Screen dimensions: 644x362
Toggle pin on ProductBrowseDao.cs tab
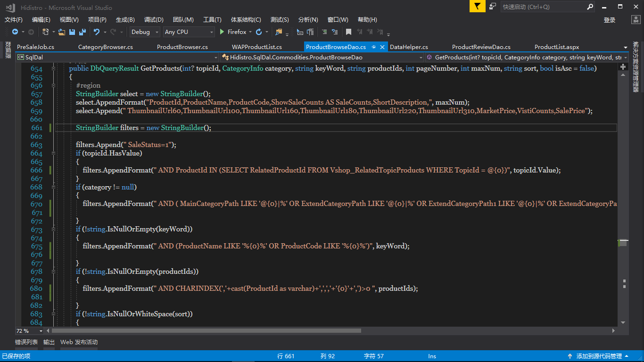coord(373,47)
